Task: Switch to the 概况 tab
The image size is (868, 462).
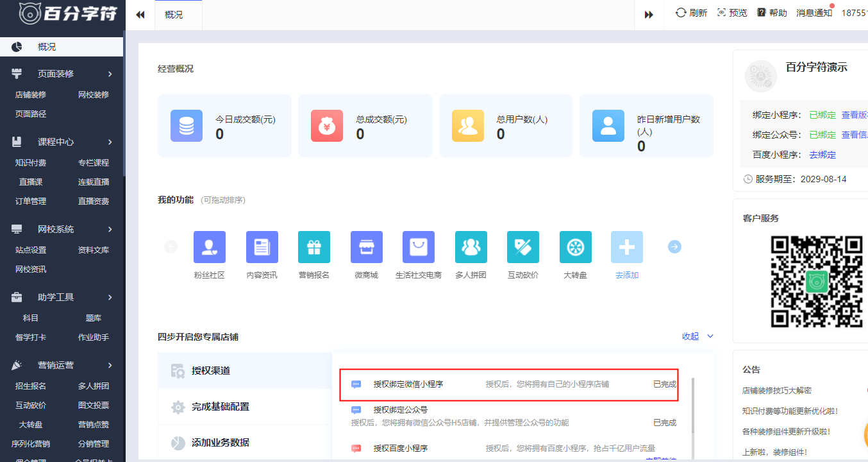Action: coord(178,15)
